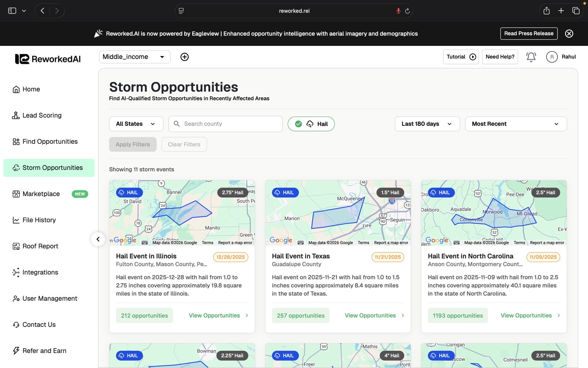This screenshot has width=588, height=368.
Task: Open the Contact Us page
Action: [39, 324]
